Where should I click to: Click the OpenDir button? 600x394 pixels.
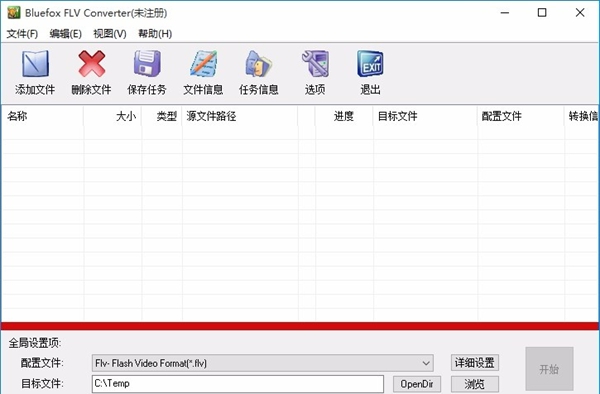click(x=417, y=384)
